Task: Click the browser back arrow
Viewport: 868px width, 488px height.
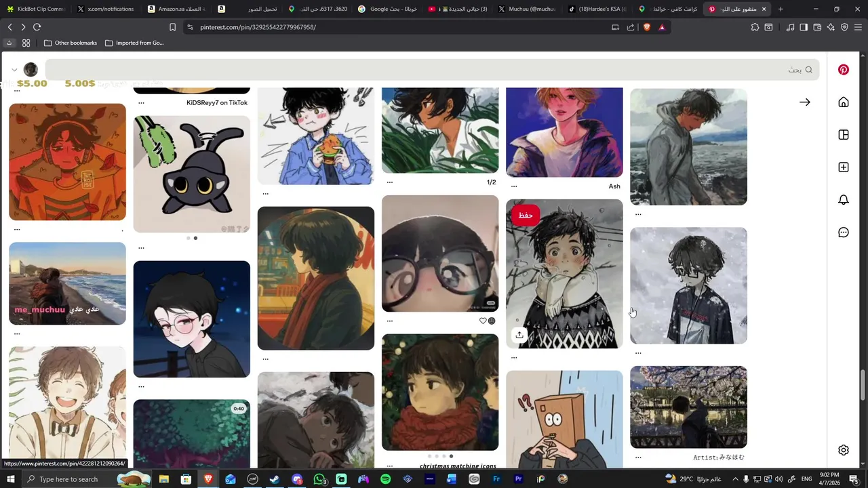Action: click(10, 27)
